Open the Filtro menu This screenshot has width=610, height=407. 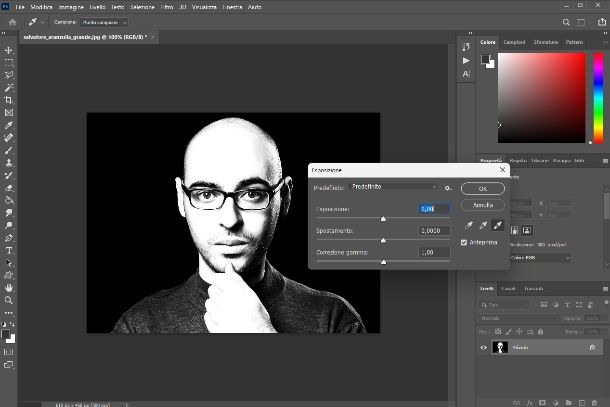pyautogui.click(x=167, y=7)
